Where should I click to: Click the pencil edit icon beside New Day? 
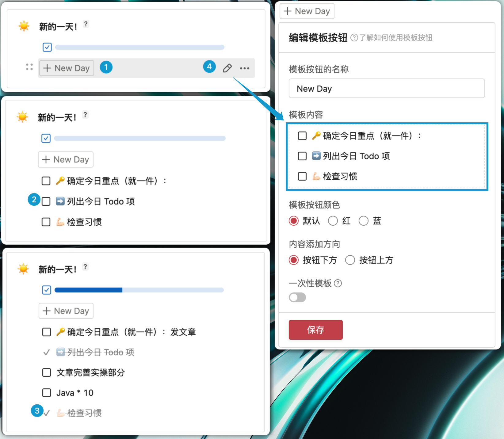click(227, 68)
